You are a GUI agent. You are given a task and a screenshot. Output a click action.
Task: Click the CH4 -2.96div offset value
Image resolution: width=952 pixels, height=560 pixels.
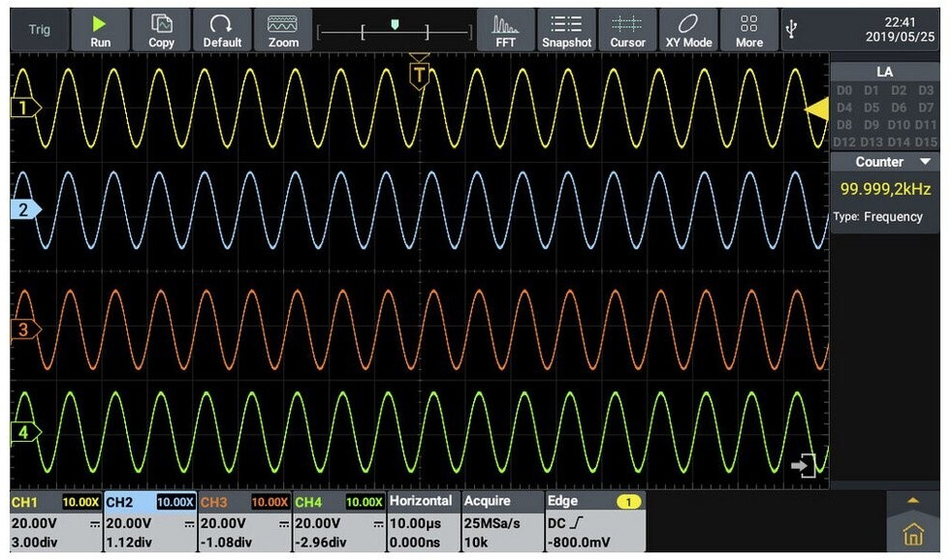pos(321,542)
